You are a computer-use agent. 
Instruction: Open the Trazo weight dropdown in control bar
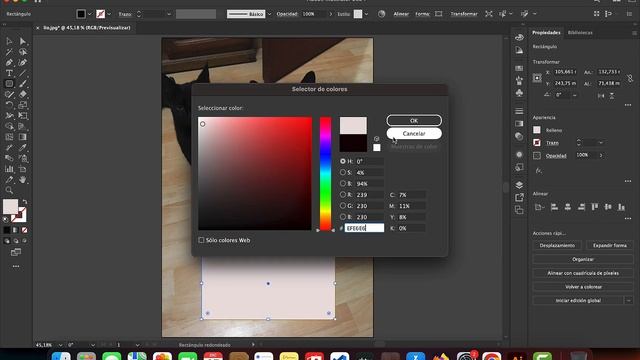169,14
